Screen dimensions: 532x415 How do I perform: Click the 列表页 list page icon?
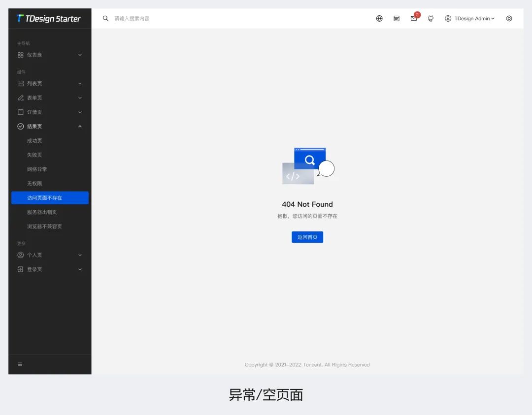tap(20, 83)
